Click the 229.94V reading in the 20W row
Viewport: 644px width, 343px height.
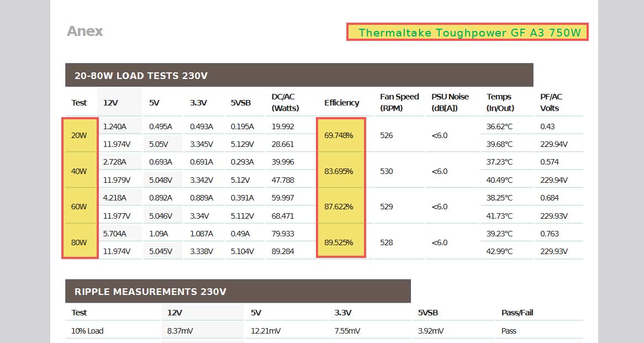pyautogui.click(x=553, y=144)
